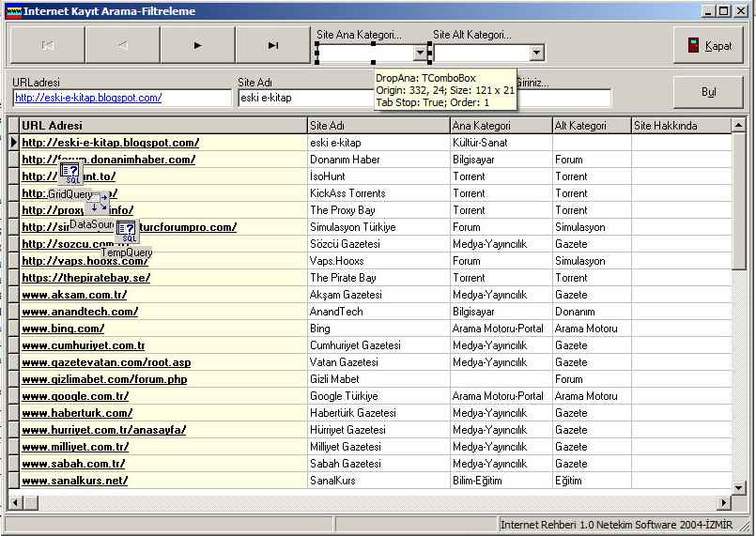Click the Site Adı column header
The width and height of the screenshot is (756, 536).
378,126
